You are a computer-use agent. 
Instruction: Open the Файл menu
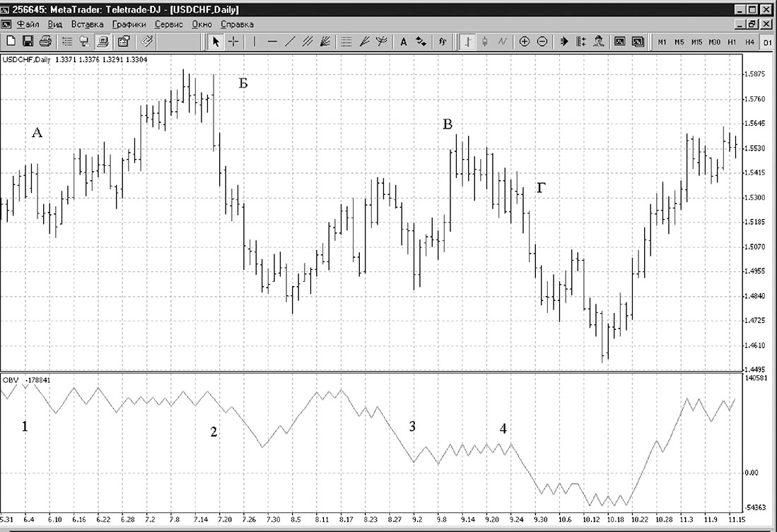[x=28, y=24]
